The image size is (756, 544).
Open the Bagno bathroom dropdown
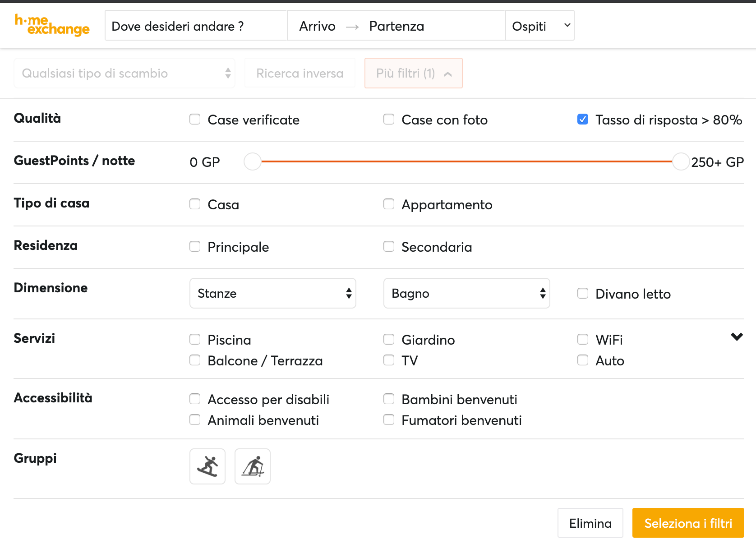pyautogui.click(x=466, y=293)
